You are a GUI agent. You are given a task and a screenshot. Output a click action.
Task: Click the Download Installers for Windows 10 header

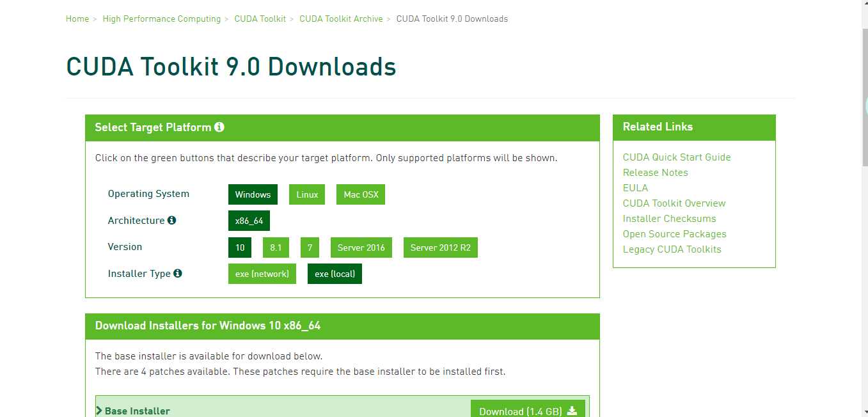point(342,326)
